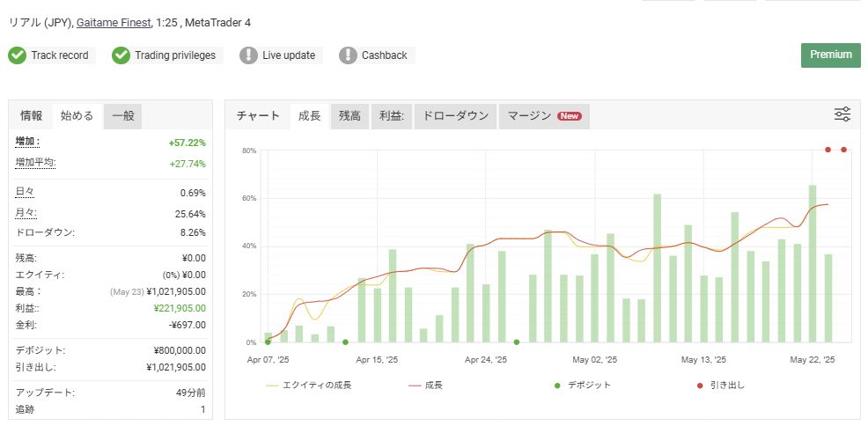Viewport: 868px width, 426px height.
Task: Click the green deposit dot near Apr 15
Action: pyautogui.click(x=345, y=342)
